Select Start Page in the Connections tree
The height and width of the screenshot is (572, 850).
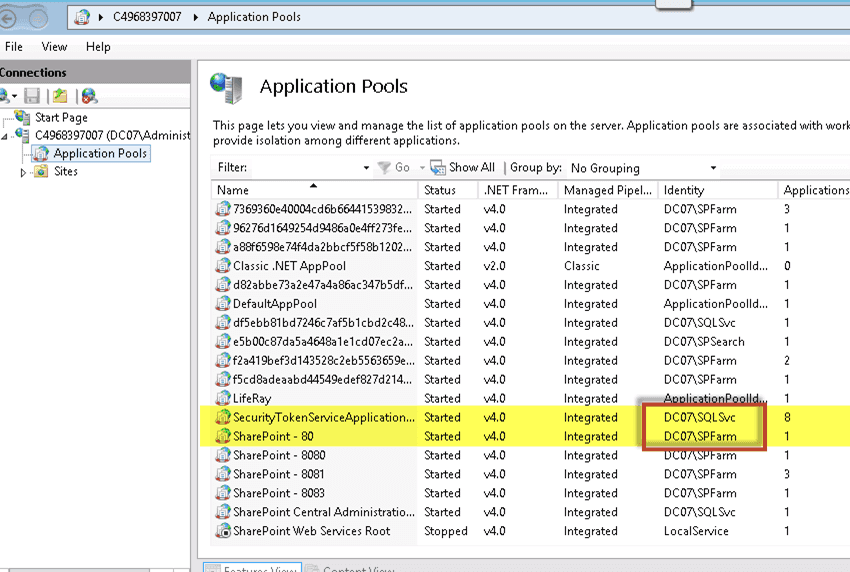[61, 118]
